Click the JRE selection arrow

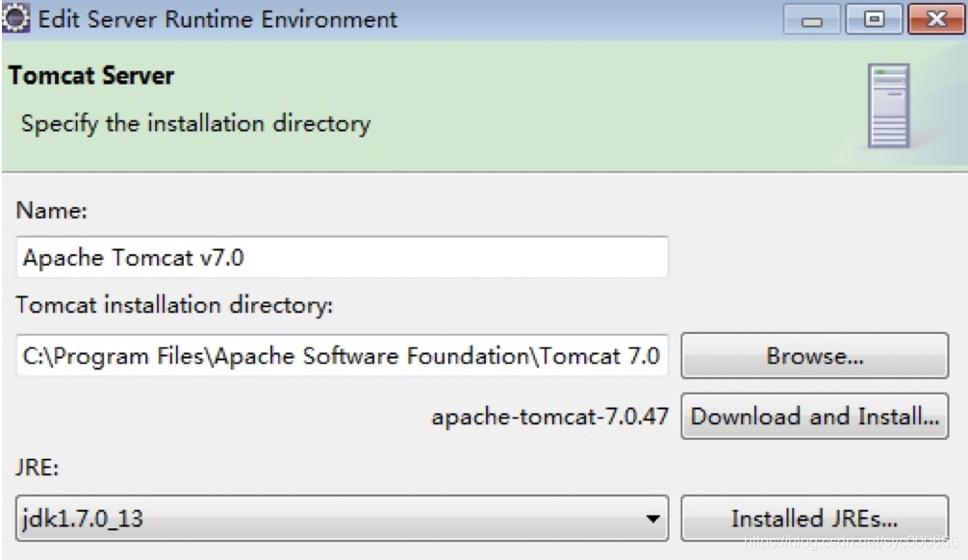click(649, 517)
